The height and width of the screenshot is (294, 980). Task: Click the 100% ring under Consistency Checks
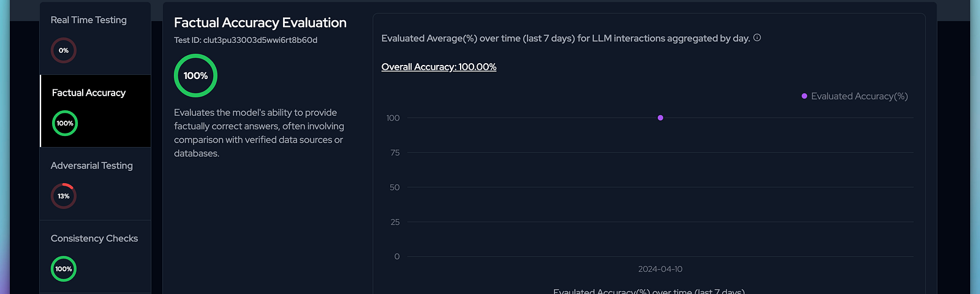64,269
